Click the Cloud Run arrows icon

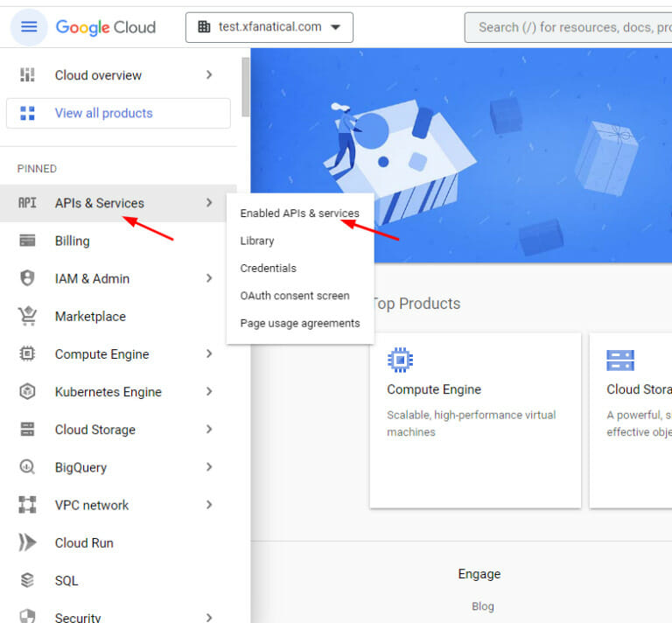(x=27, y=542)
